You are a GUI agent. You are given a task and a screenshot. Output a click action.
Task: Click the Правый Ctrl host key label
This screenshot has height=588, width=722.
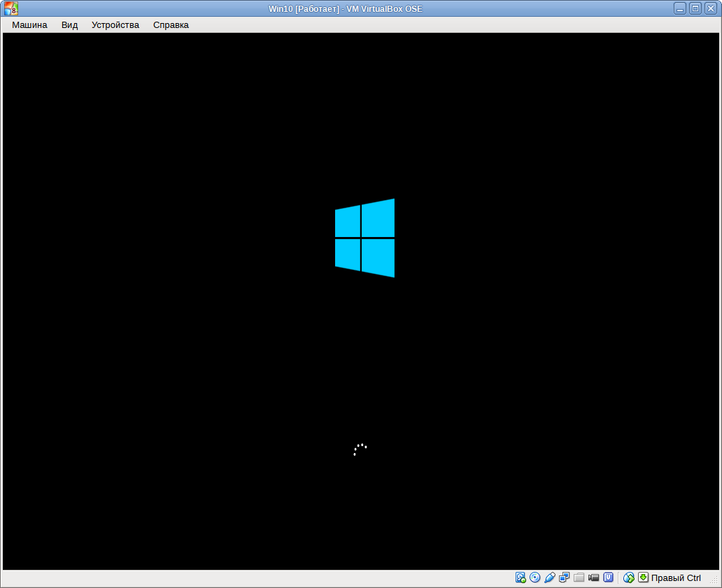click(x=676, y=578)
